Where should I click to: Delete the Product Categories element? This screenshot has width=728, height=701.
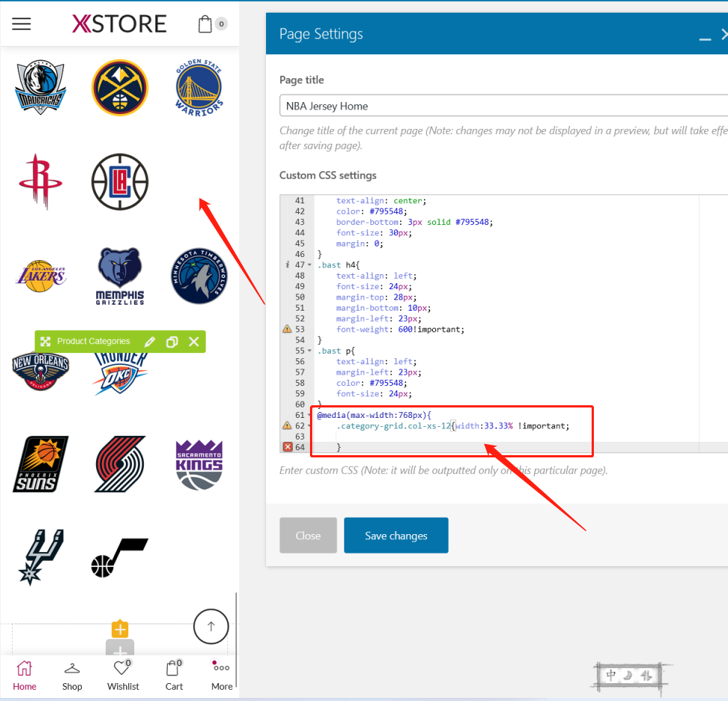point(194,342)
